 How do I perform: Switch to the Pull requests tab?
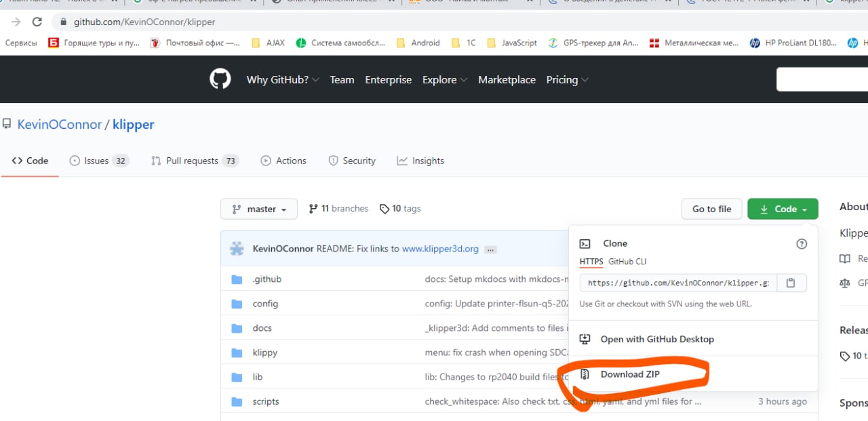pyautogui.click(x=195, y=161)
